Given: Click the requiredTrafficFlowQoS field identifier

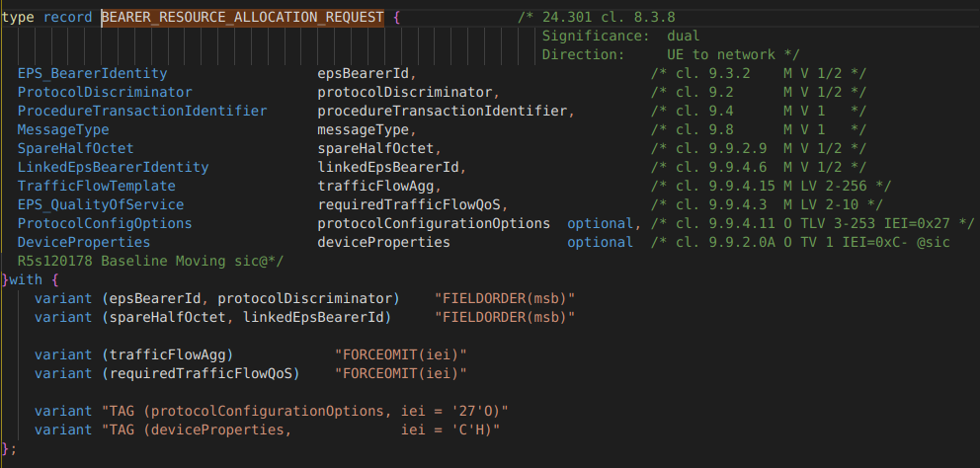Looking at the screenshot, I should [x=409, y=205].
